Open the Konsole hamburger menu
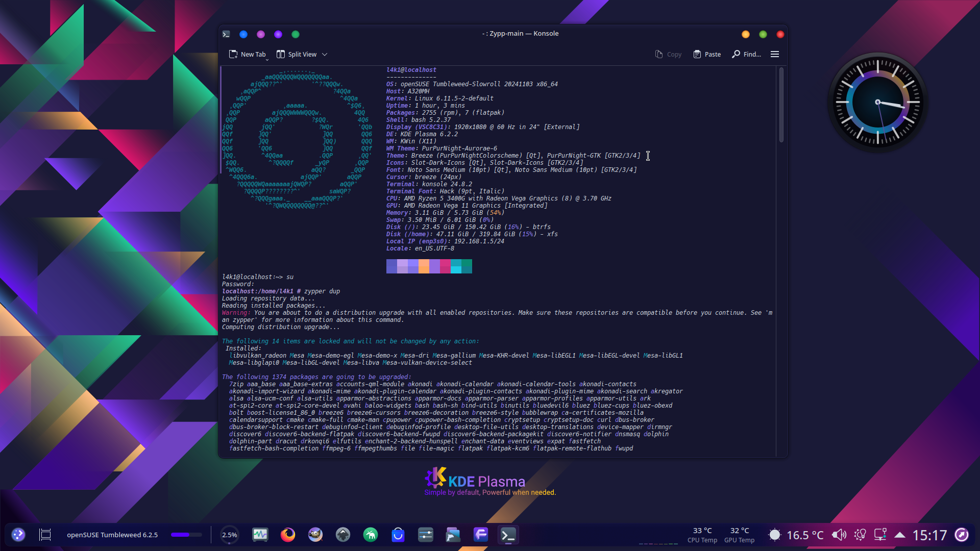Screen dimensions: 980x551 point(775,54)
